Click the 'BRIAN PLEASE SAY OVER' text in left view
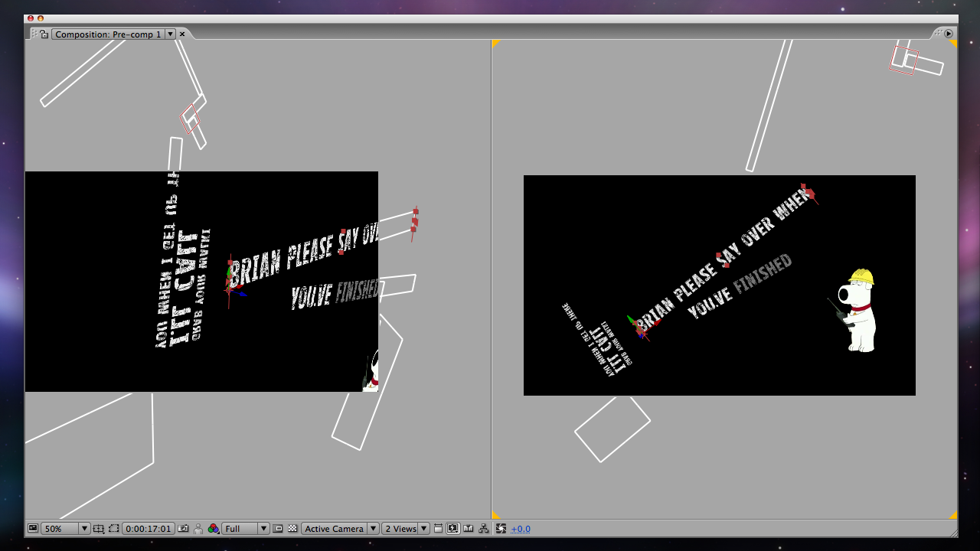This screenshot has width=980, height=551. [305, 254]
